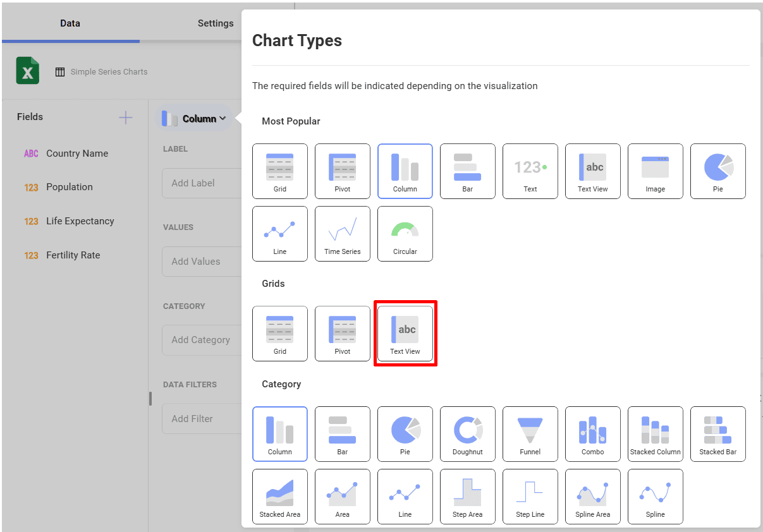Select Pie chart under Category section
This screenshot has height=532, width=763.
405,434
